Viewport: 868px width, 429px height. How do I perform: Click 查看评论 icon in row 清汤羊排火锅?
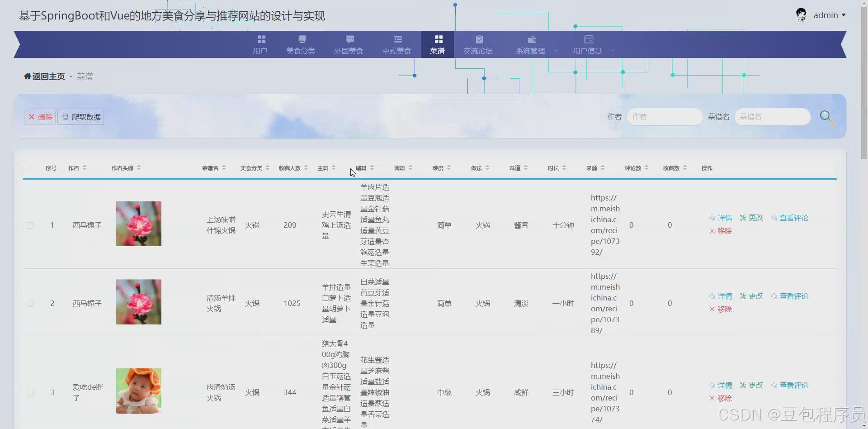coord(774,296)
